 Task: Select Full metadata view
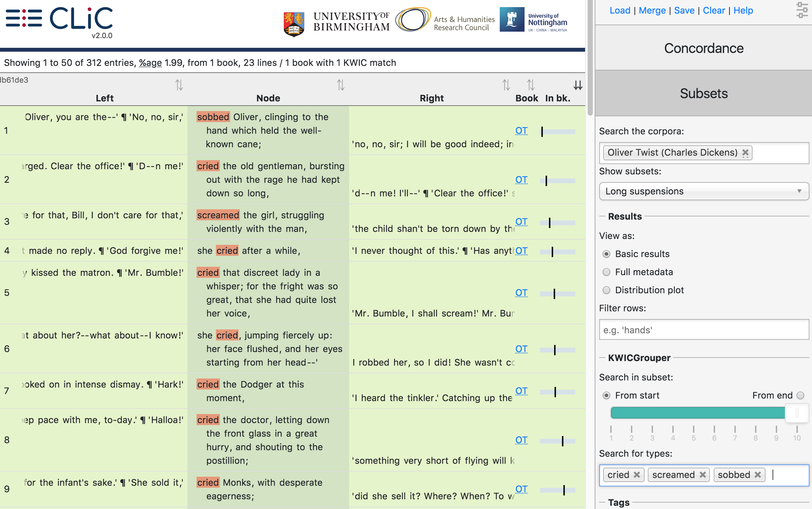[606, 272]
